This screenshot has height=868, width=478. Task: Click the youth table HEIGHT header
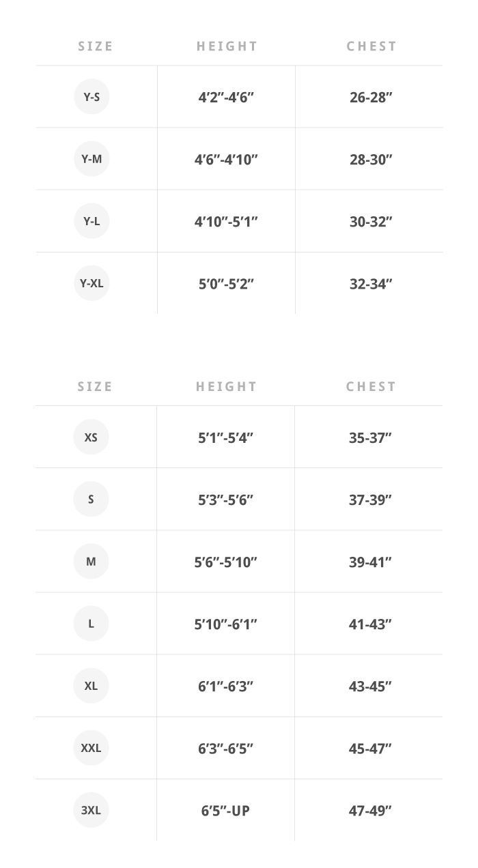[x=227, y=46]
